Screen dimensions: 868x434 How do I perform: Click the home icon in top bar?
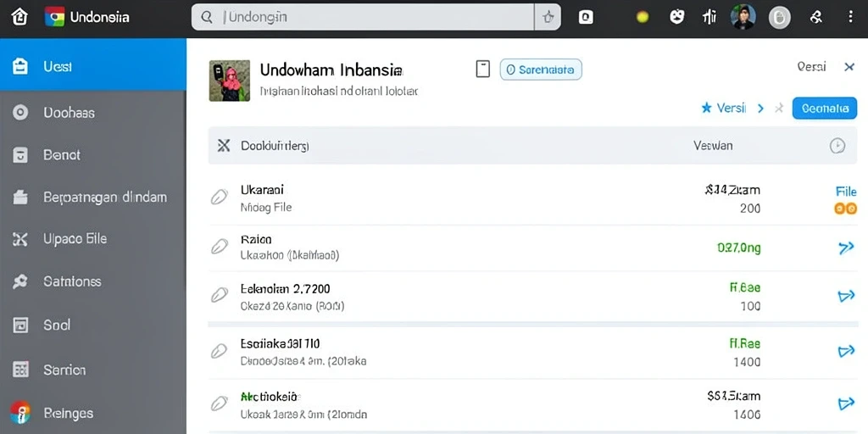coord(19,17)
